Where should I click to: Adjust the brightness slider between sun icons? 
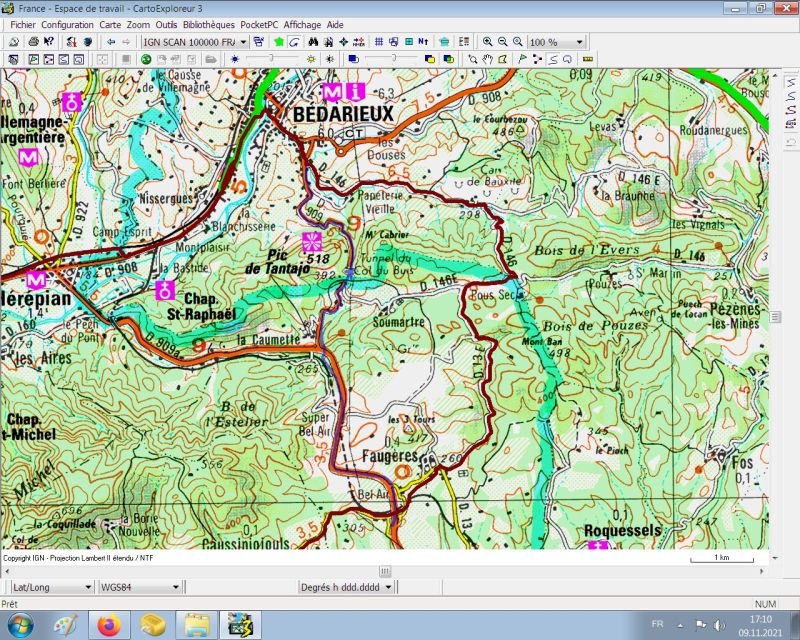pos(273,59)
